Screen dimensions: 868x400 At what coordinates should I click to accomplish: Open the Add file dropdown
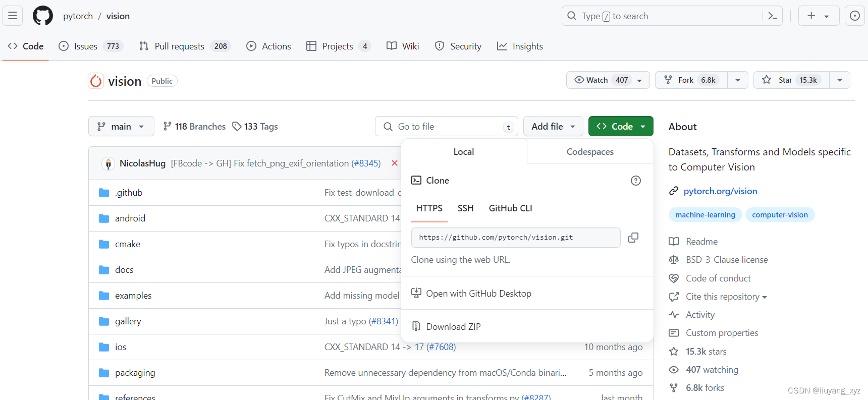[553, 126]
